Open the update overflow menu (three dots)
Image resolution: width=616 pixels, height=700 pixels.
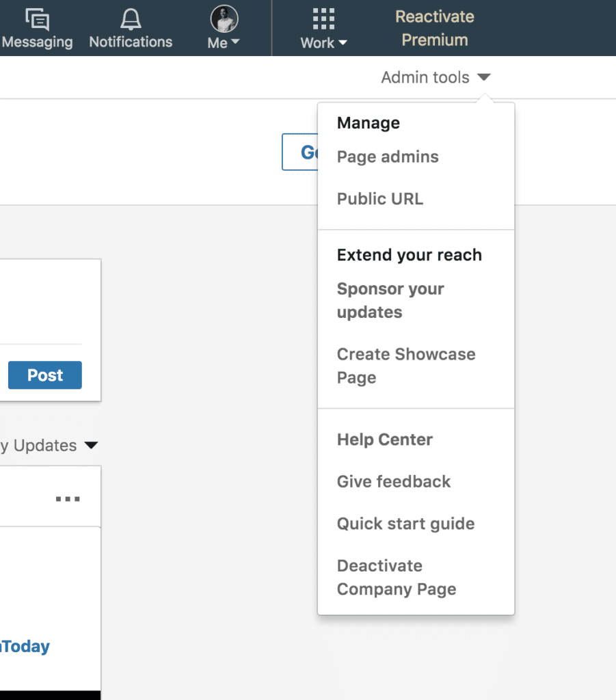point(67,498)
